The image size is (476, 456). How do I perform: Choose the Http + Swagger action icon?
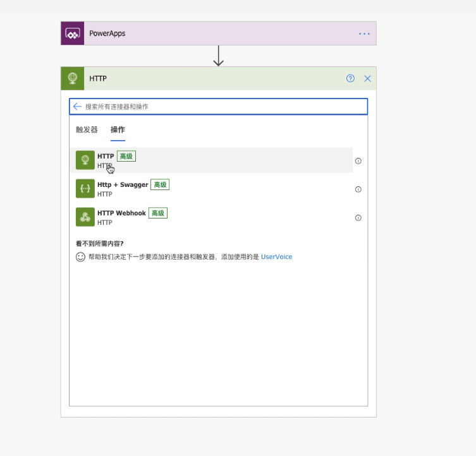pos(85,188)
